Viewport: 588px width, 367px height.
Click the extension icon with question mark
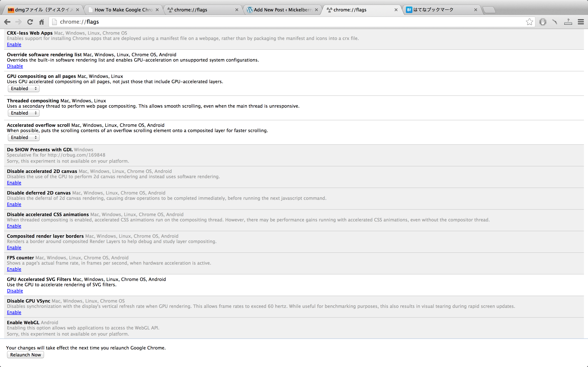pyautogui.click(x=568, y=22)
